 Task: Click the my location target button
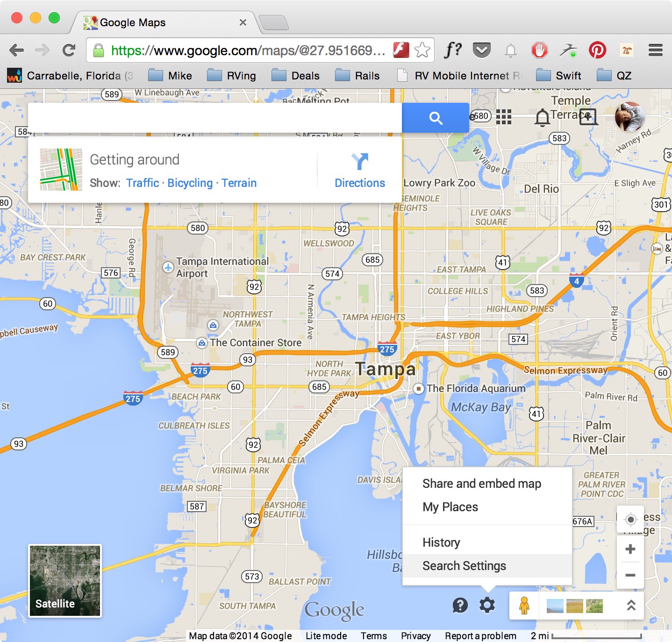coord(630,520)
